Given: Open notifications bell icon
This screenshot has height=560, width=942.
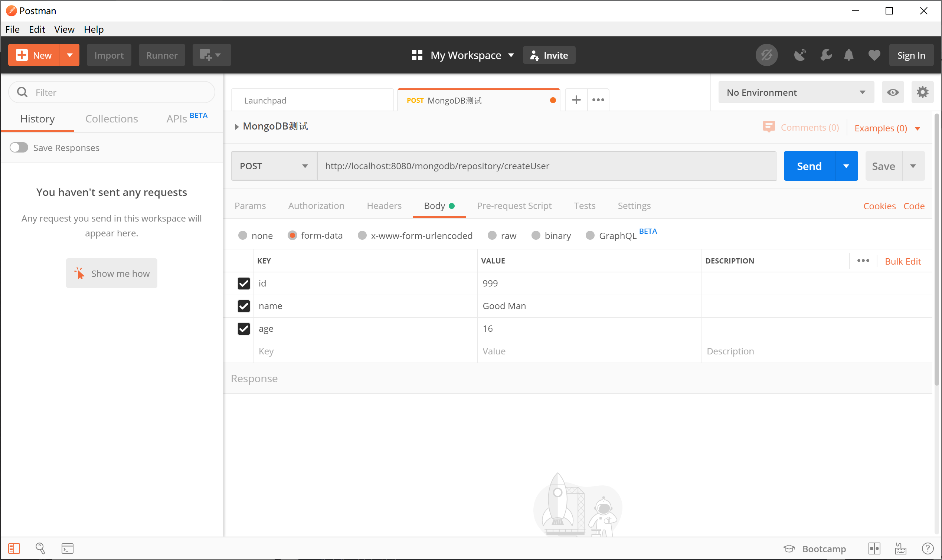Looking at the screenshot, I should click(x=848, y=55).
